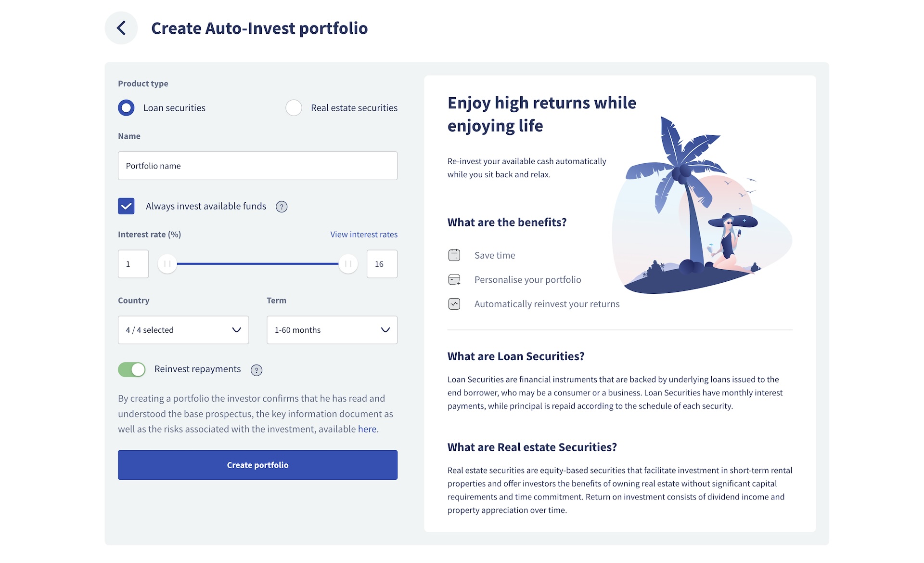
Task: Click the maximum interest rate field showing 16
Action: tap(382, 264)
